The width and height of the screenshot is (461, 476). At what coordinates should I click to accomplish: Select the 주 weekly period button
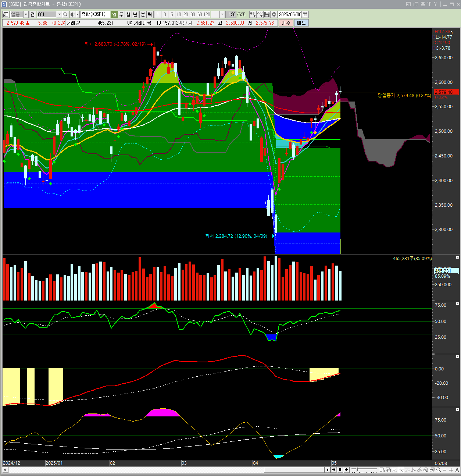click(121, 14)
